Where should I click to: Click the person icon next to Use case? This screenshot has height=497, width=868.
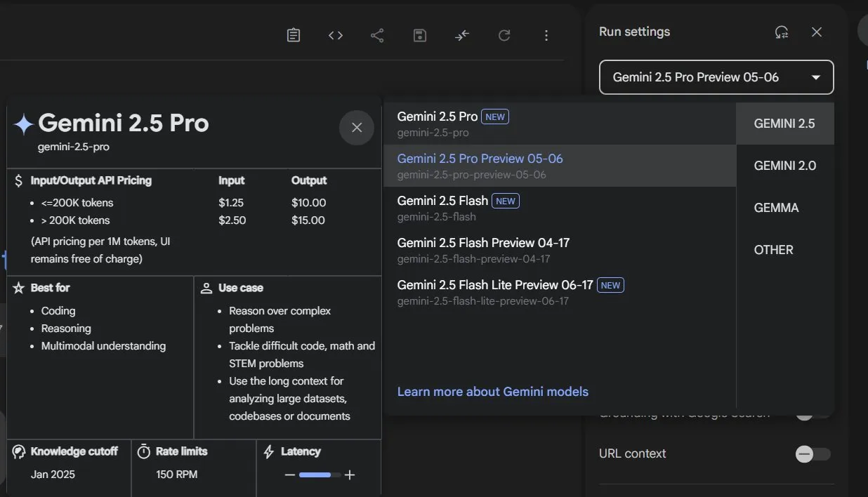[206, 288]
